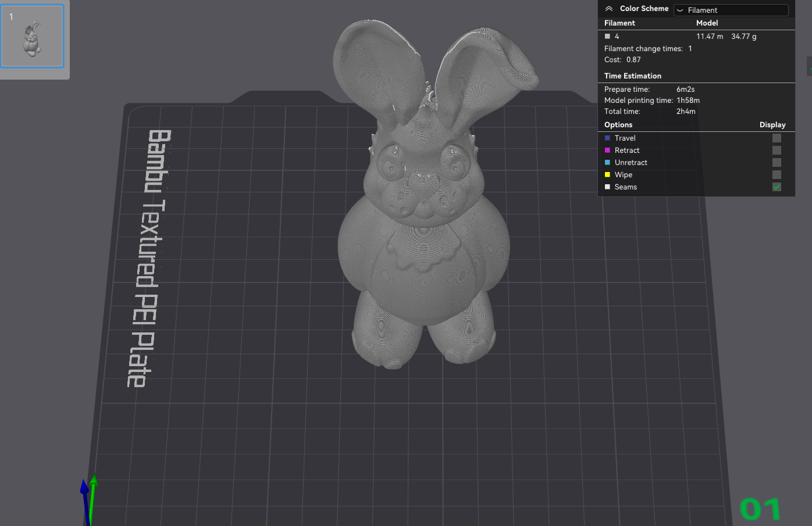Image resolution: width=812 pixels, height=526 pixels.
Task: Click the sliced bunny model in the viewport
Action: tap(425, 232)
